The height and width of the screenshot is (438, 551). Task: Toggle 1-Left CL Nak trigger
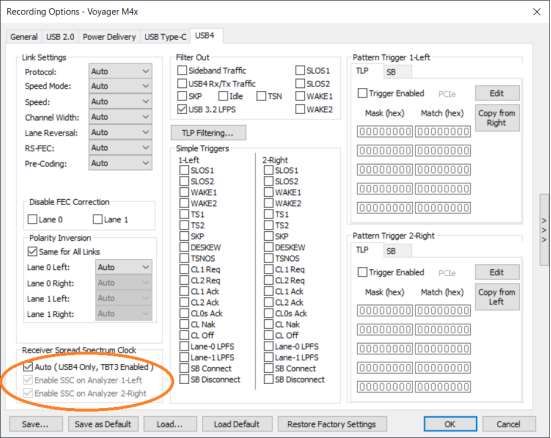click(x=184, y=324)
